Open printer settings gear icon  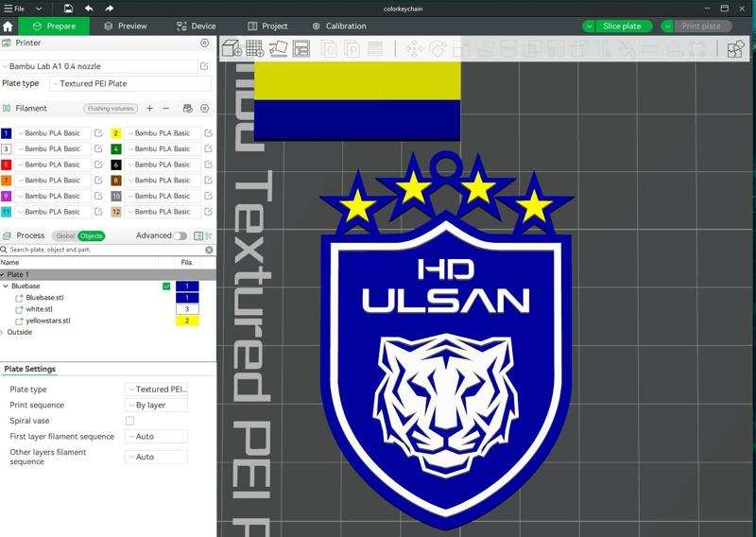coord(204,43)
